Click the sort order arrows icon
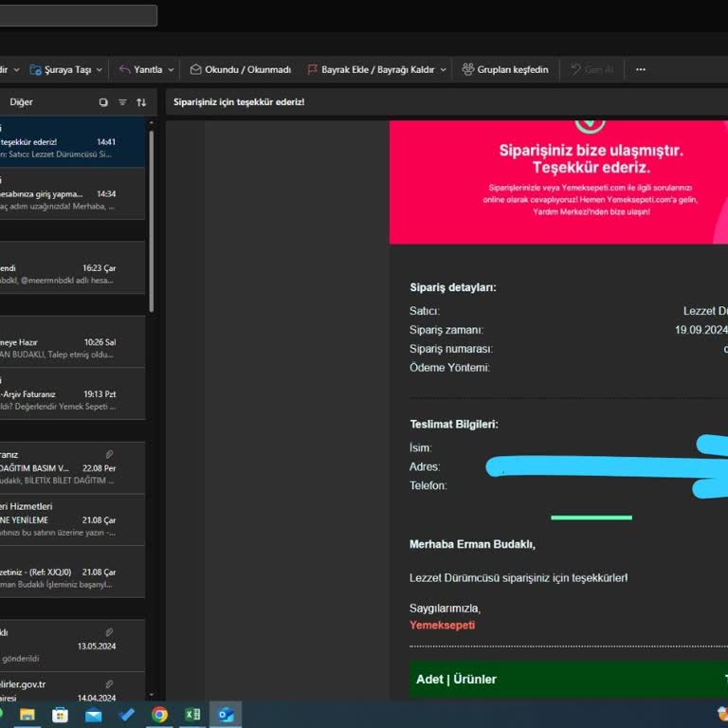This screenshot has width=728, height=728. [141, 102]
